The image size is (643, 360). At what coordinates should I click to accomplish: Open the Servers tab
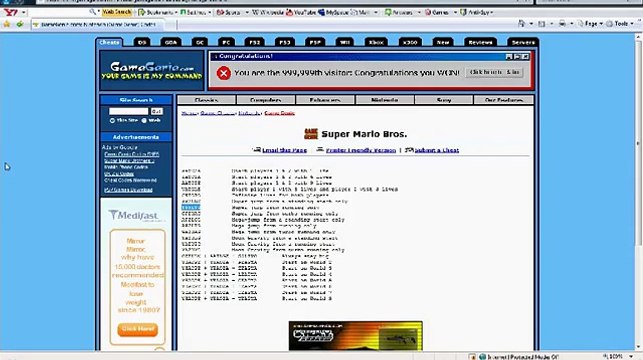coord(523,42)
